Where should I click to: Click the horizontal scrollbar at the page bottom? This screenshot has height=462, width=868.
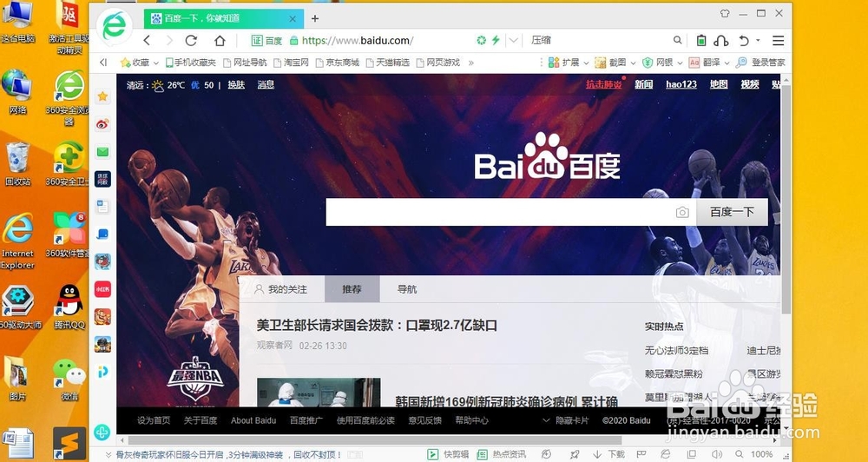pyautogui.click(x=374, y=441)
